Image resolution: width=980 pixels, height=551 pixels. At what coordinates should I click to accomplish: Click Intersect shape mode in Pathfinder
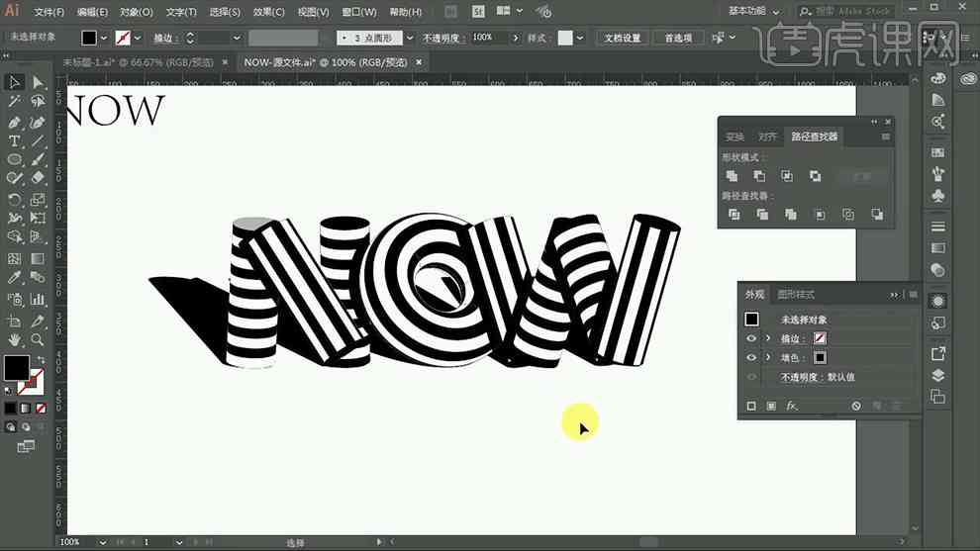click(787, 176)
